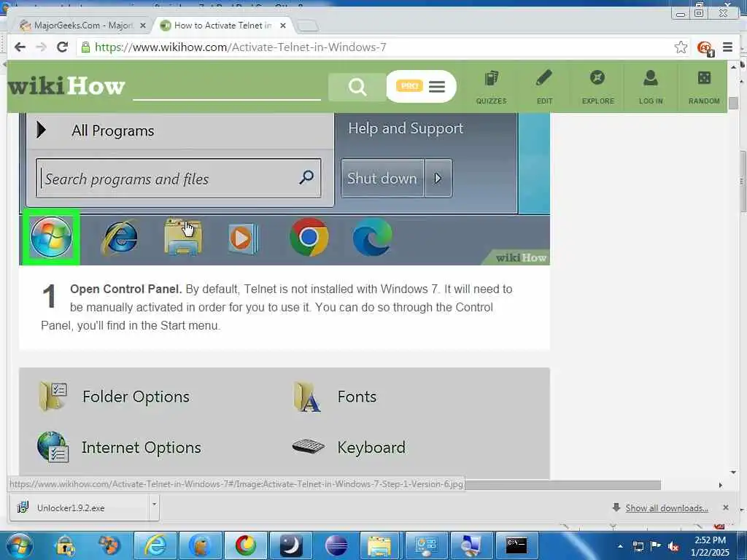This screenshot has height=560, width=747.
Task: Open the padlock folder icon in taskbar
Action: point(64,545)
